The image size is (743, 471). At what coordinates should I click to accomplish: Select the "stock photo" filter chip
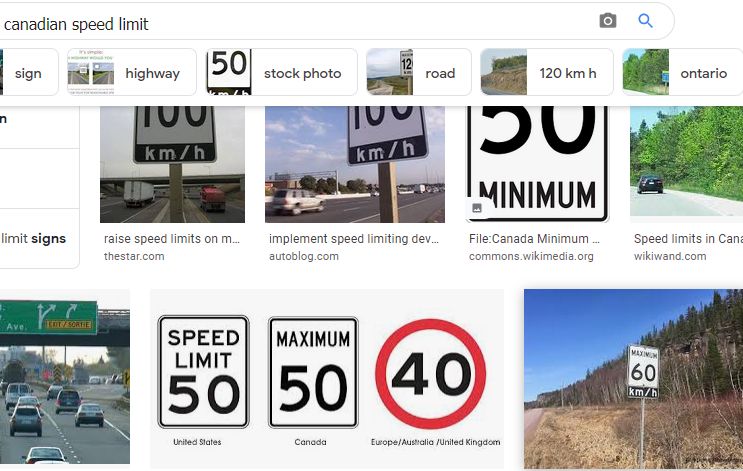point(281,72)
